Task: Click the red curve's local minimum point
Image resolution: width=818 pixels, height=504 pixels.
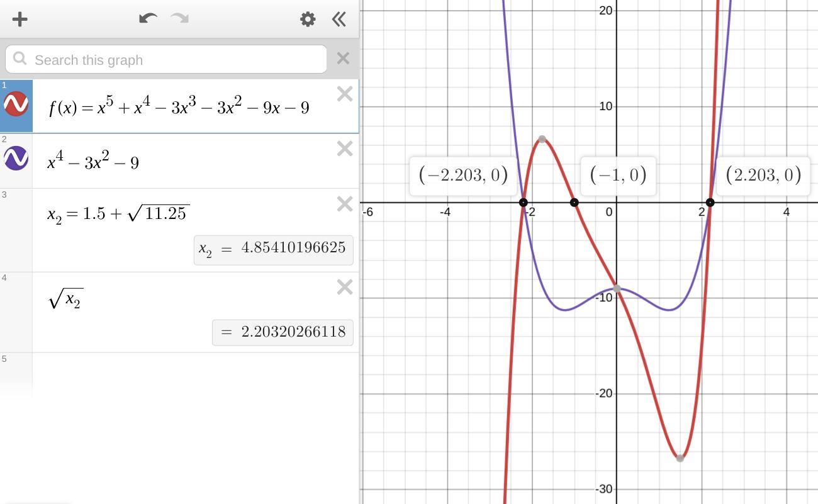Action: 680,458
